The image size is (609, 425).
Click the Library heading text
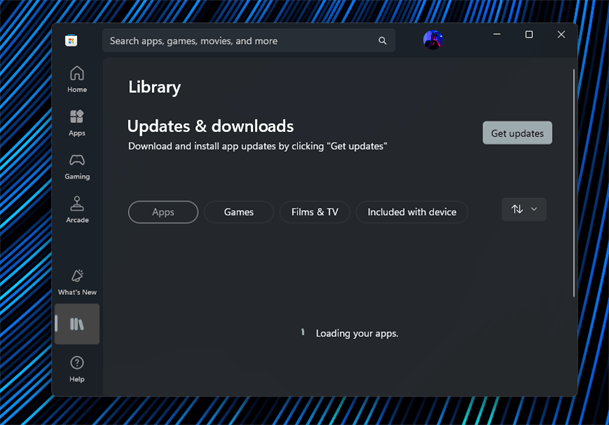155,87
